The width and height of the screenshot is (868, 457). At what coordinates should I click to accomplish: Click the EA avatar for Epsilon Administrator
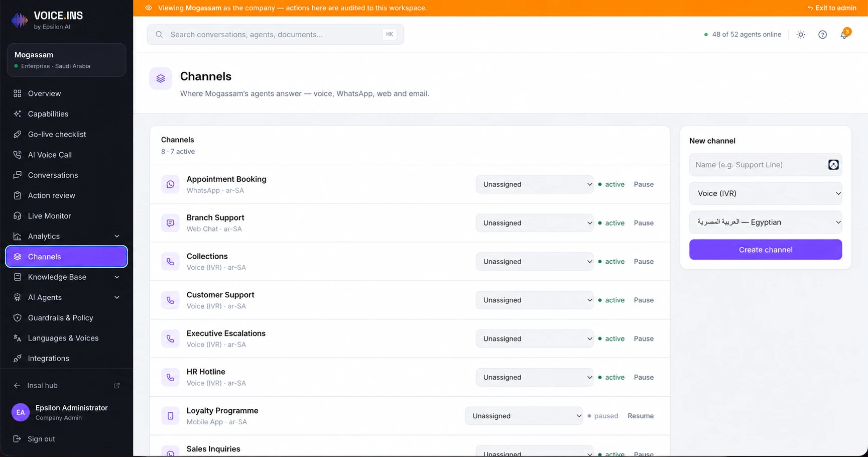pos(21,412)
